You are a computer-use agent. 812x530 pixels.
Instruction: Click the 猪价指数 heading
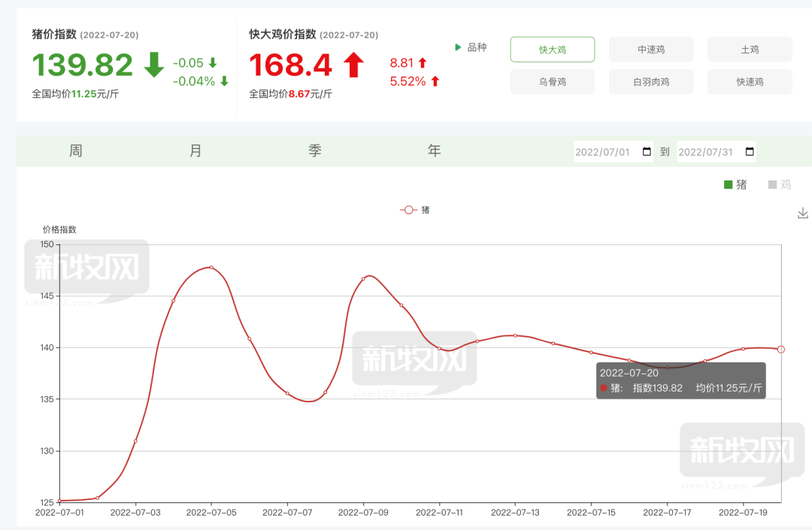click(54, 34)
